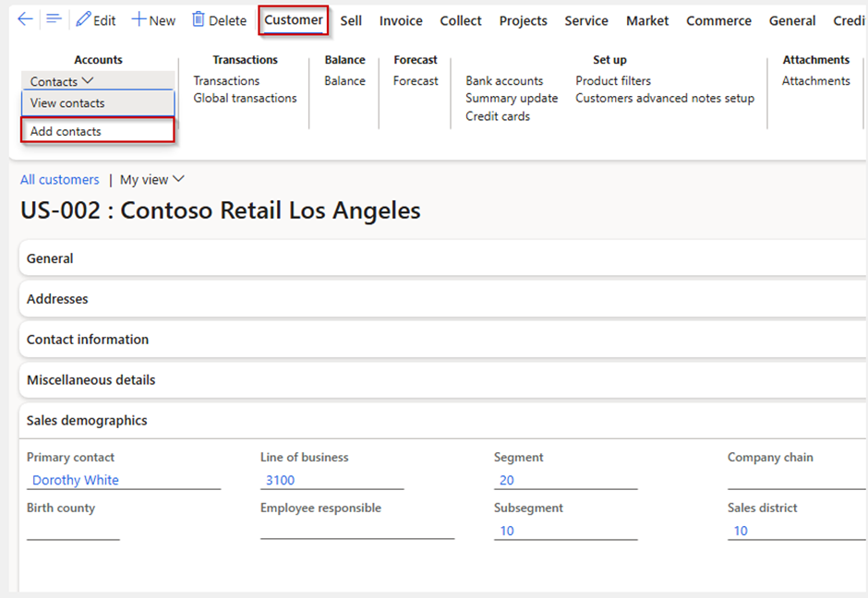Click the Edit pencil icon
The width and height of the screenshot is (868, 598).
point(84,19)
